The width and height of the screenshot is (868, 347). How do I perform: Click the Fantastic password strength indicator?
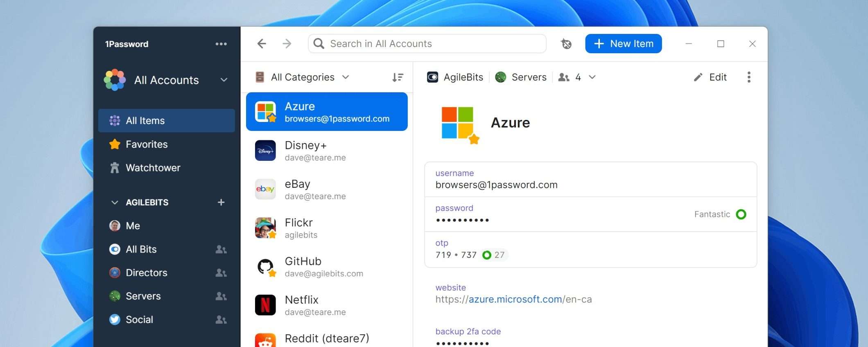[x=741, y=214]
